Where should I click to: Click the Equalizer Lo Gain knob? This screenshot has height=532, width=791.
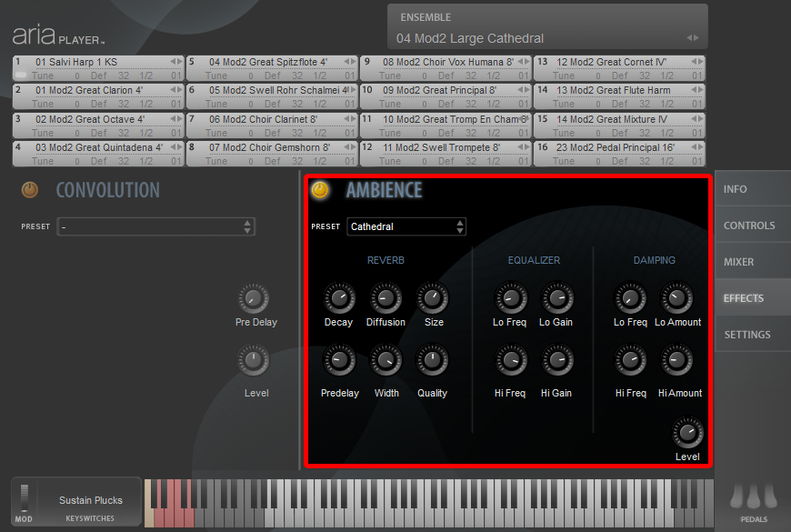coord(556,297)
